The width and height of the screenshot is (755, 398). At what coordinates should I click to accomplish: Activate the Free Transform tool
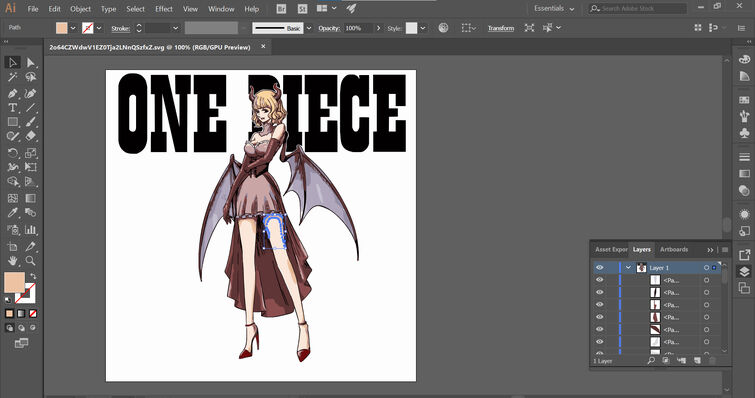[30, 167]
